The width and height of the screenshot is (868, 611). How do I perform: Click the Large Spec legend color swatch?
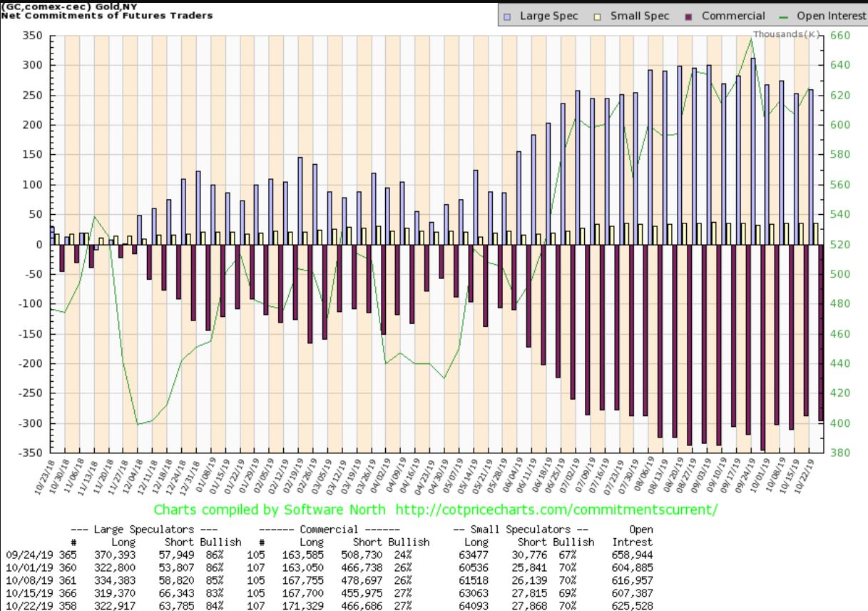click(507, 16)
